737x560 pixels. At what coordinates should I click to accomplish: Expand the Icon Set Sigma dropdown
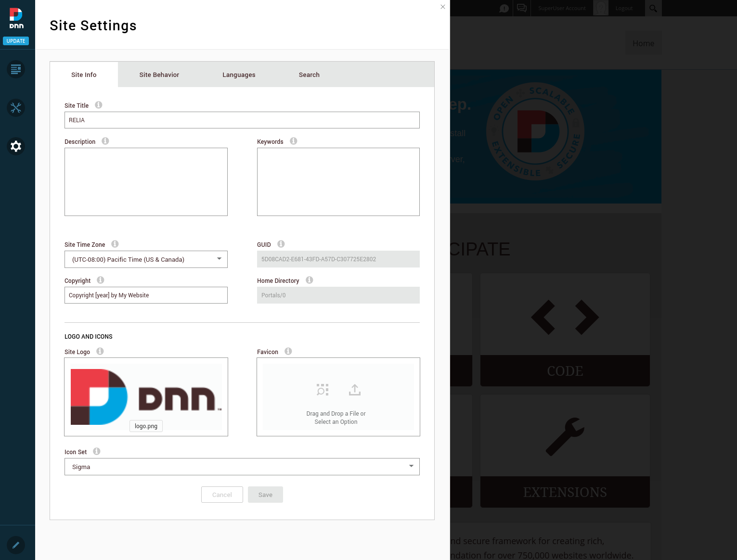point(242,467)
